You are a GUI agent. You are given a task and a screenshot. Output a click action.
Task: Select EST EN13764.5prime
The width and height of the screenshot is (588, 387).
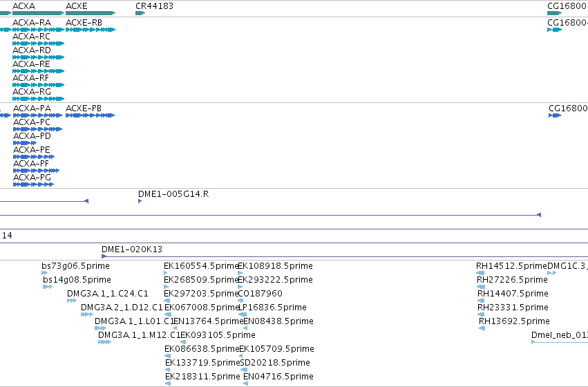(x=175, y=328)
